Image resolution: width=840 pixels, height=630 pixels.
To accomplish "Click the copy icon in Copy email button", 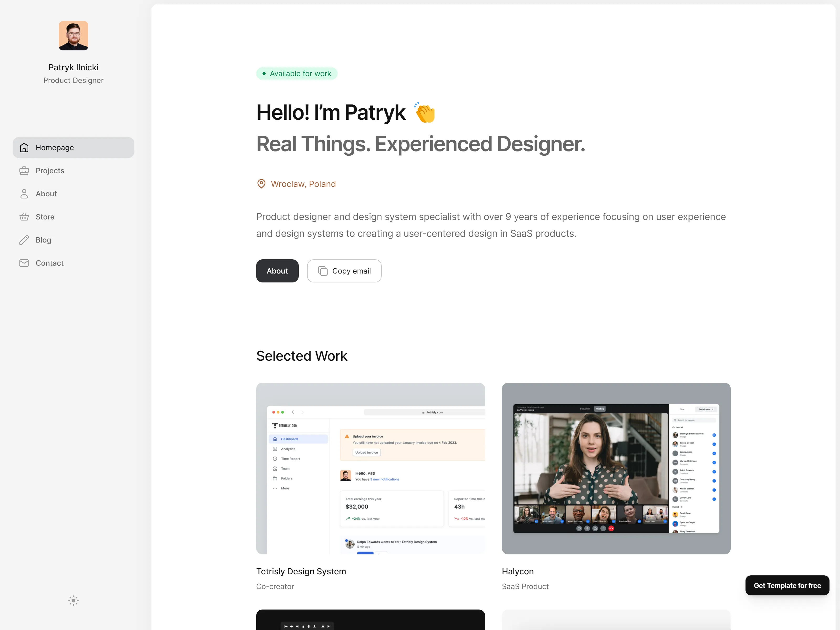I will [323, 271].
